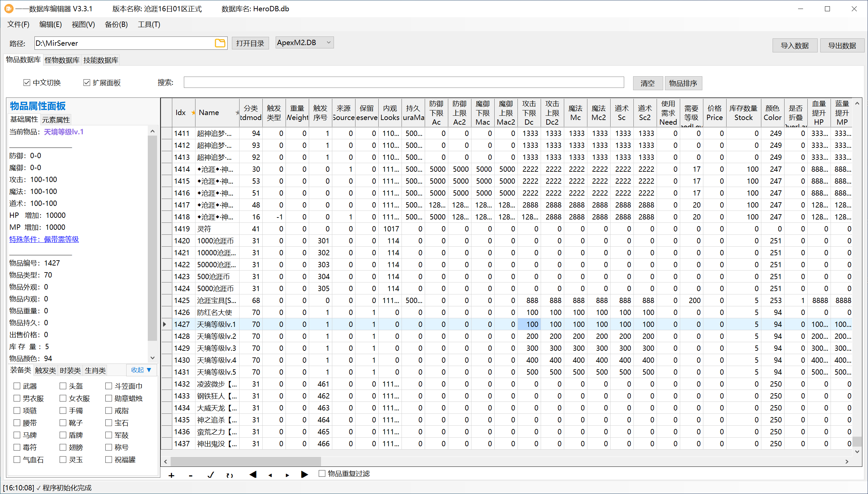Click the 打开目录 button
Viewport: 868px width, 494px height.
(250, 43)
